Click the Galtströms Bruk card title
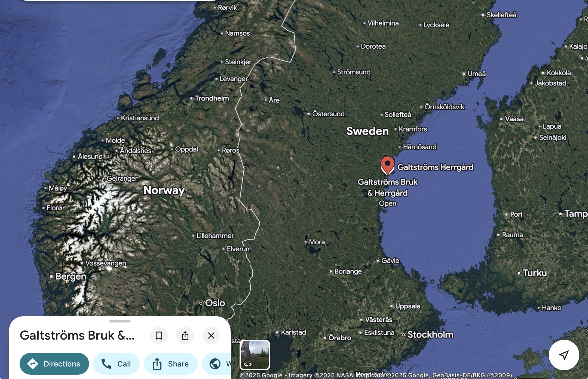 (x=77, y=335)
